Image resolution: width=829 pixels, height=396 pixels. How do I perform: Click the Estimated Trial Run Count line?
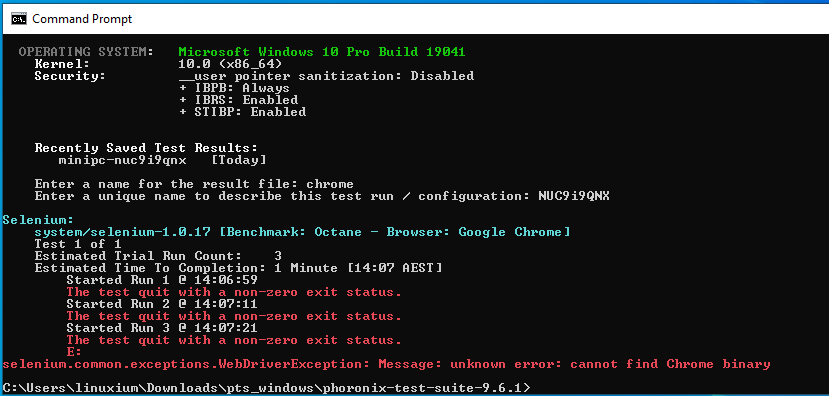(x=158, y=256)
